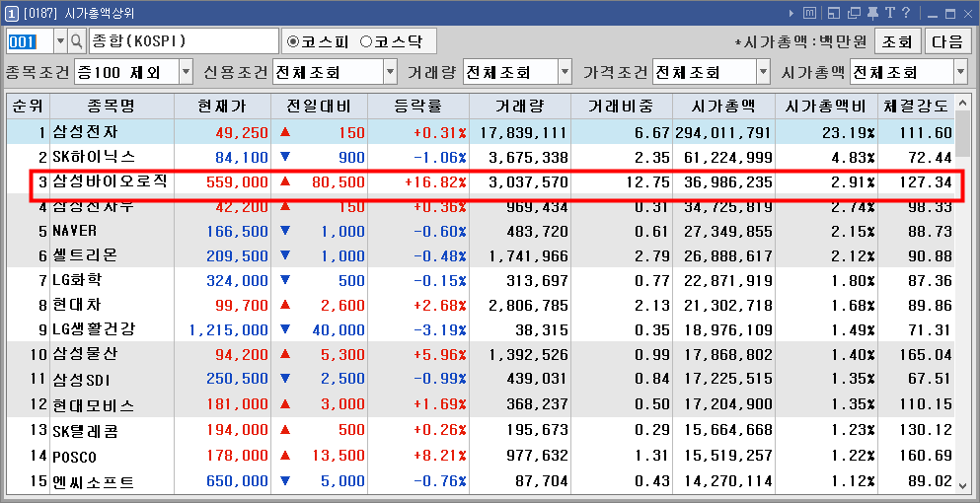
Task: Click the 종목명 column header
Action: (111, 107)
